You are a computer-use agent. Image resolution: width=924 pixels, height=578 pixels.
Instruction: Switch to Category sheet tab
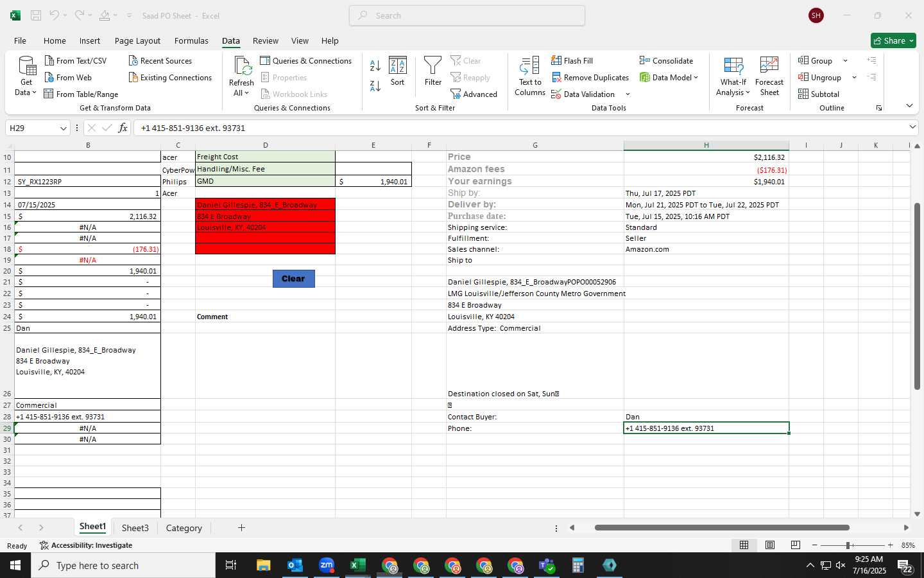point(184,528)
